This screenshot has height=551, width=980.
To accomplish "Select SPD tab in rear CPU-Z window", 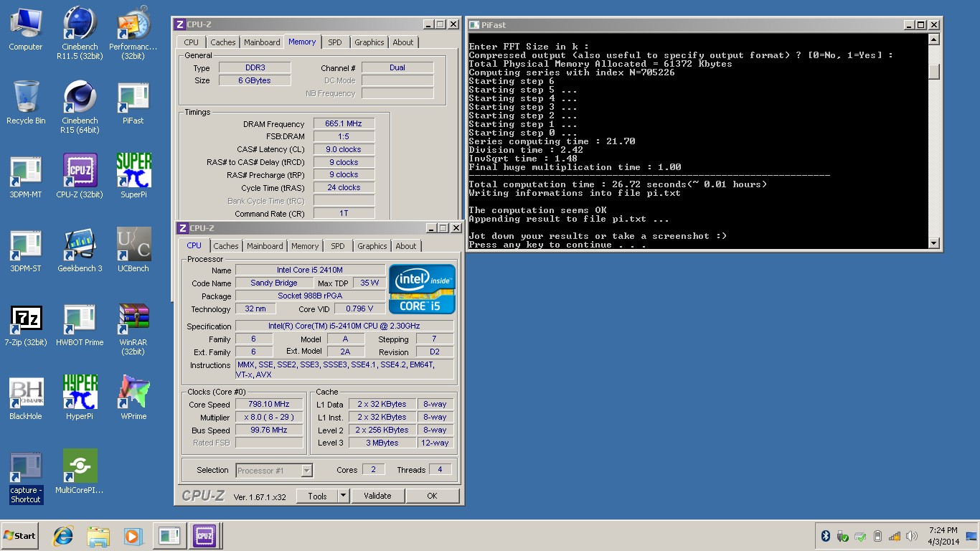I will click(335, 42).
